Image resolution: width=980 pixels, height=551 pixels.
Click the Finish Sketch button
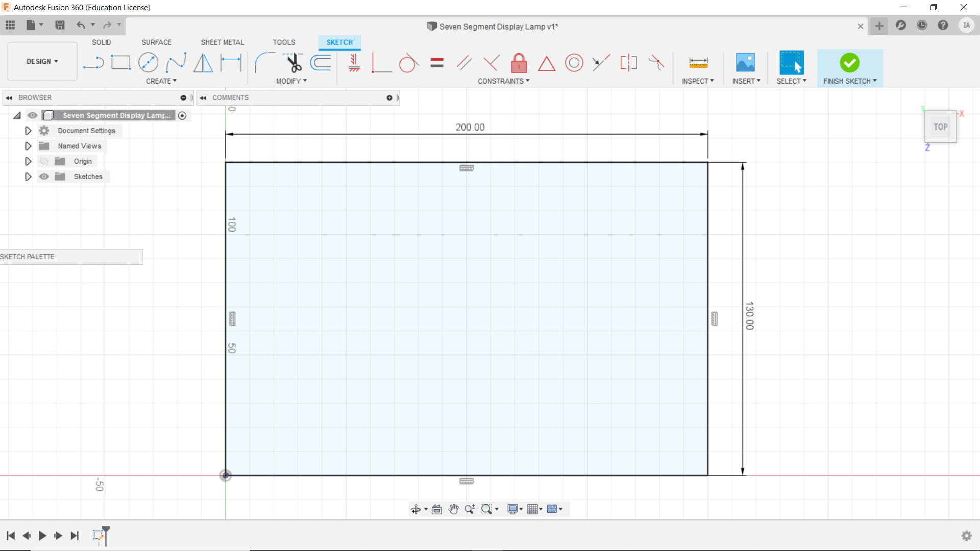point(849,63)
